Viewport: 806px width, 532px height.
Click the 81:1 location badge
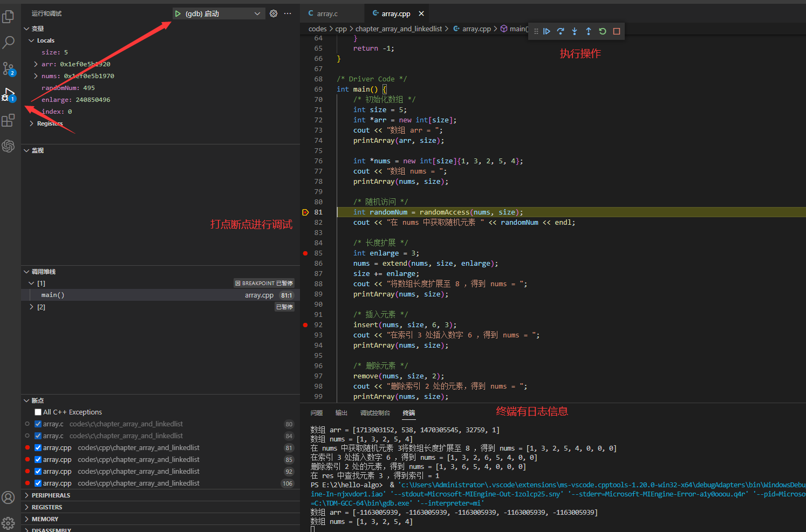coord(286,295)
